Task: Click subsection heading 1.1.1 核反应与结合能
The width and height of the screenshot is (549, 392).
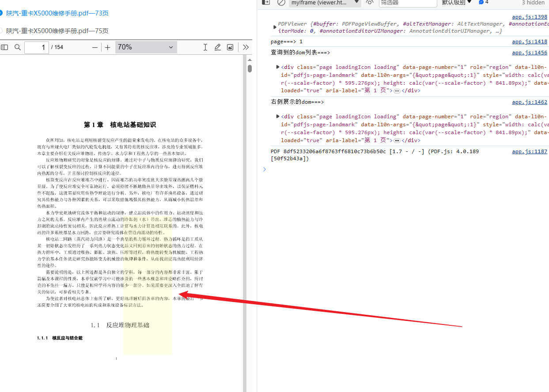Action: coord(60,338)
